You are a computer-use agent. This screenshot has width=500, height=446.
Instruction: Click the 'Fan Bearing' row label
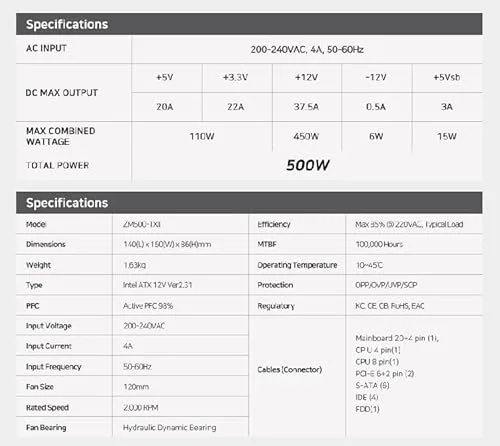coord(46,428)
